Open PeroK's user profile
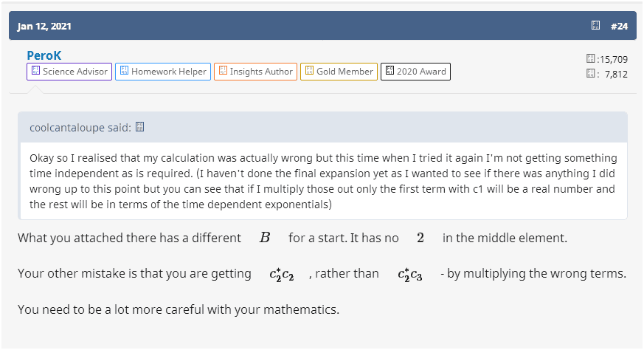644x350 pixels. click(x=46, y=56)
